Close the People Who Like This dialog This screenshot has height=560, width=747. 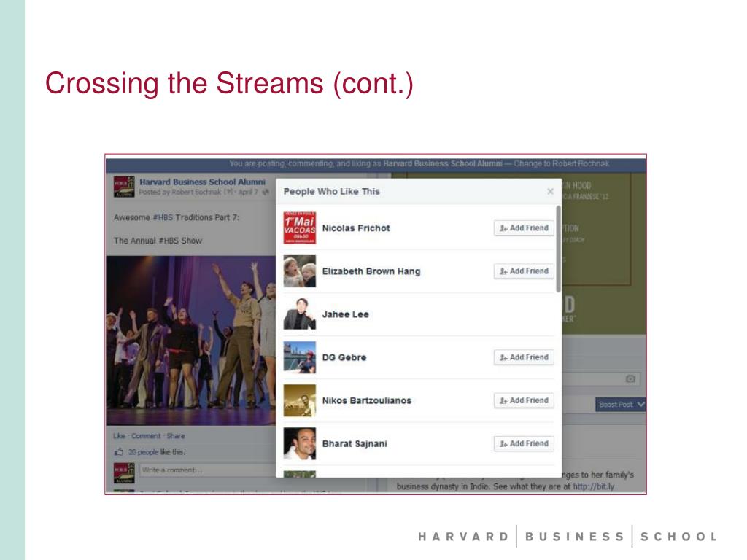click(x=550, y=191)
